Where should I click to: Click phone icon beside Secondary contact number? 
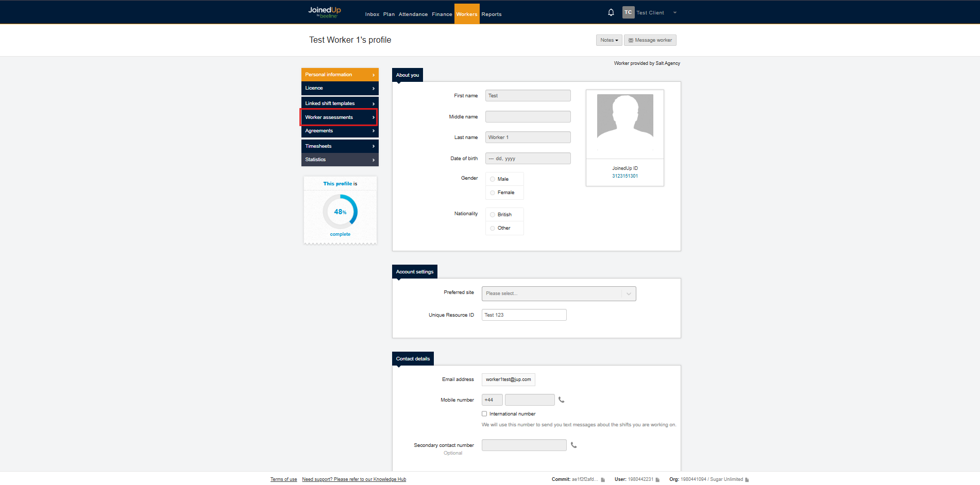[573, 445]
